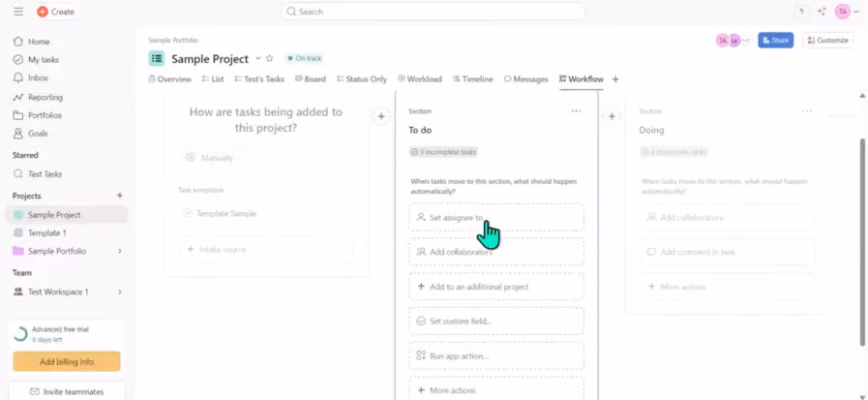Screen dimensions: 868x400
Task: Click Add comment in Doing section
Action: [x=728, y=252]
